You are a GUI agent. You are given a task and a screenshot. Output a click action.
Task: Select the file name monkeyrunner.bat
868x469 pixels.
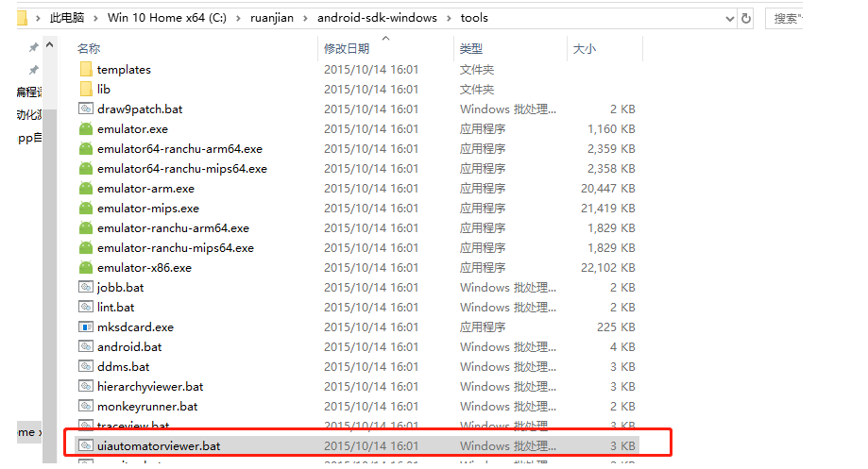pyautogui.click(x=147, y=407)
